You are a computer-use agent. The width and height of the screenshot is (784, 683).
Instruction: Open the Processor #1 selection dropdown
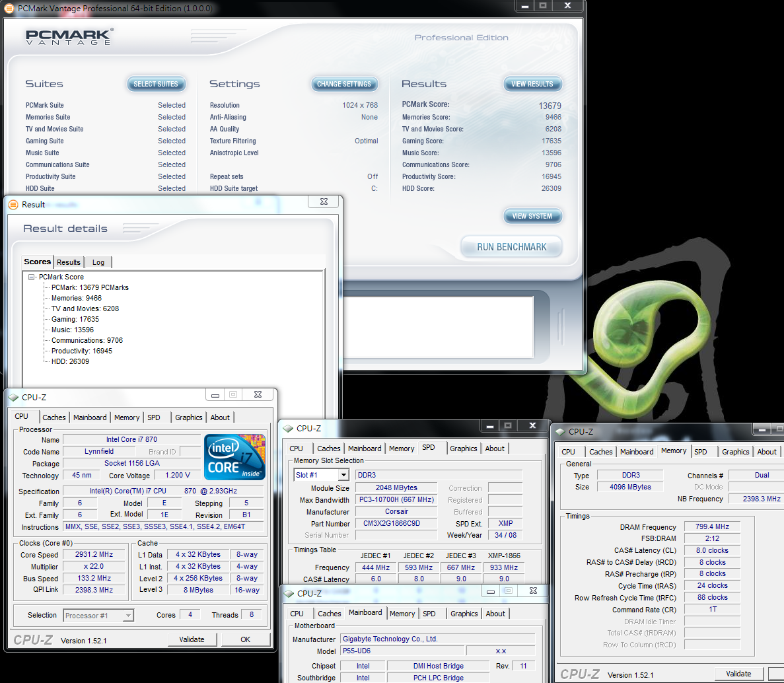coord(128,616)
